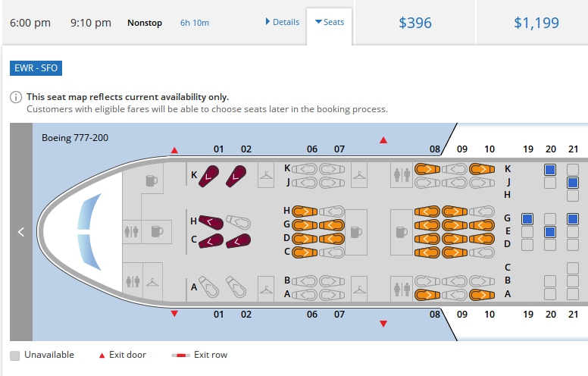
Task: Pick first class seat 01H
Action: 211,222
